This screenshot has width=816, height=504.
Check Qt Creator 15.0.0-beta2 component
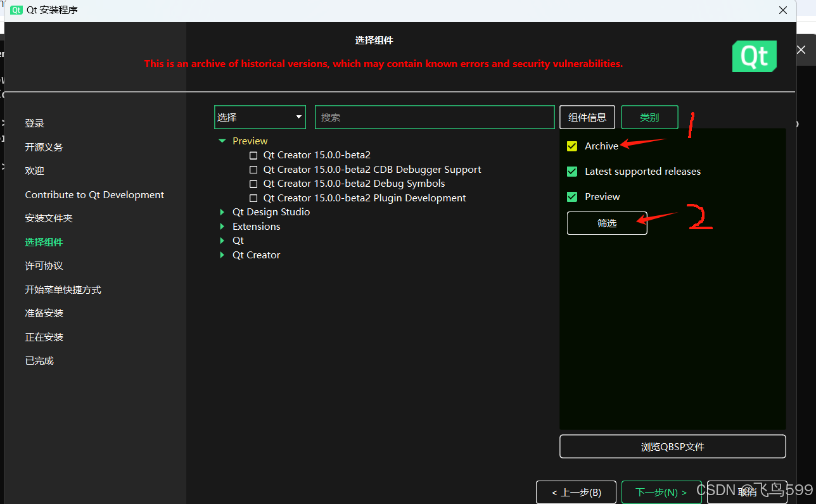point(253,155)
